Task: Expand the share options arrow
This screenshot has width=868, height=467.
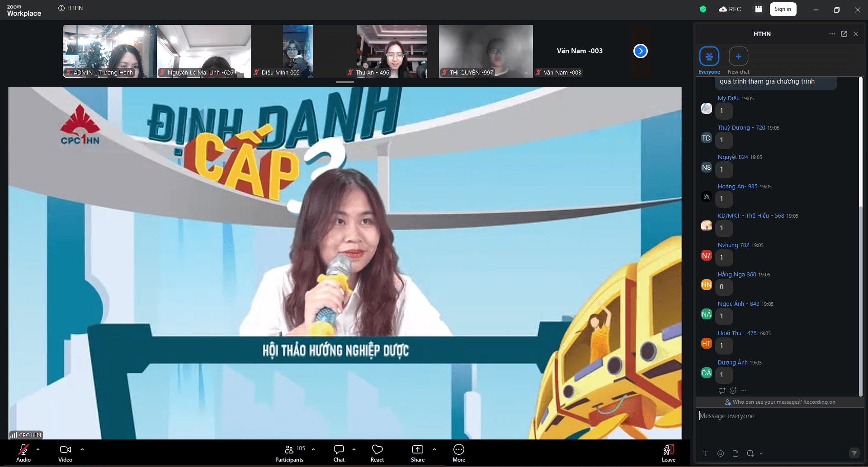Action: pos(434,449)
